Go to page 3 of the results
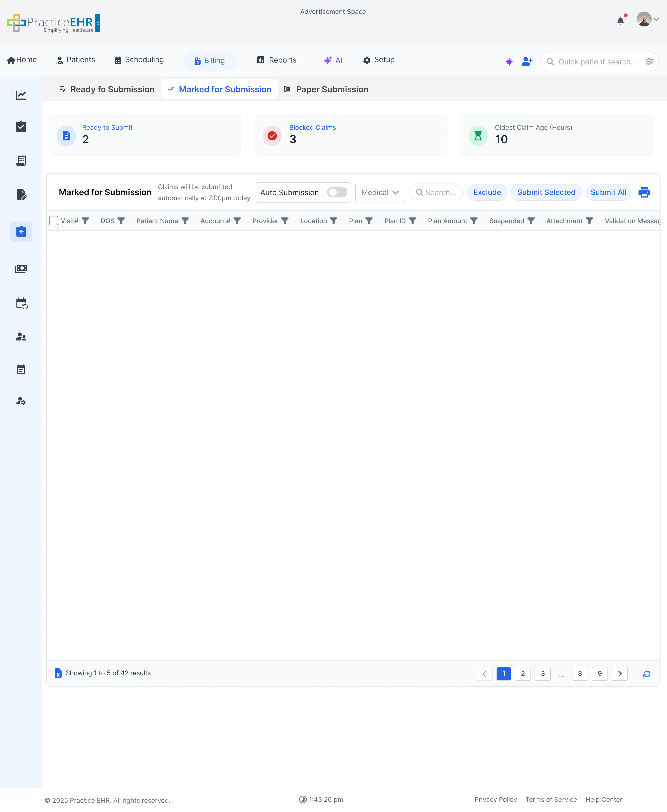 click(x=542, y=674)
